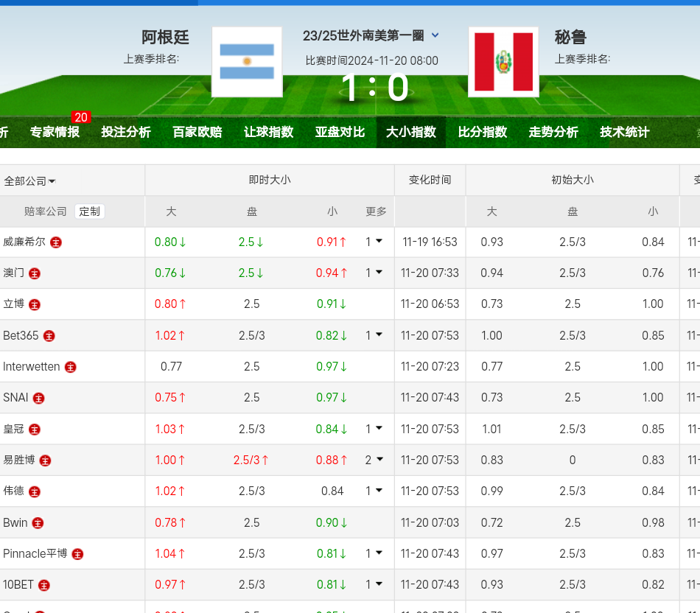Click the red 主 icon beside 易胜博

click(x=45, y=460)
